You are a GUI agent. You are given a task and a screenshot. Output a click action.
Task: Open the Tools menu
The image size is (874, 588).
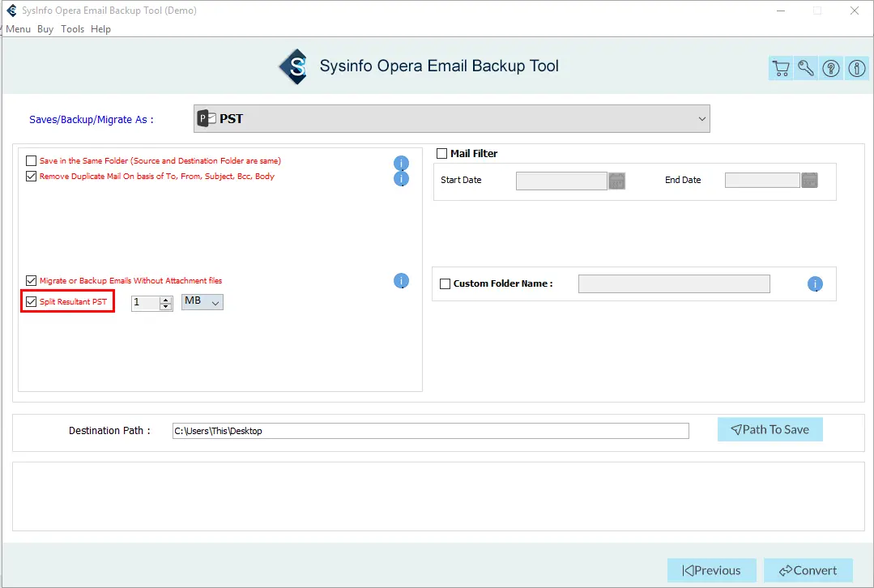(x=72, y=29)
